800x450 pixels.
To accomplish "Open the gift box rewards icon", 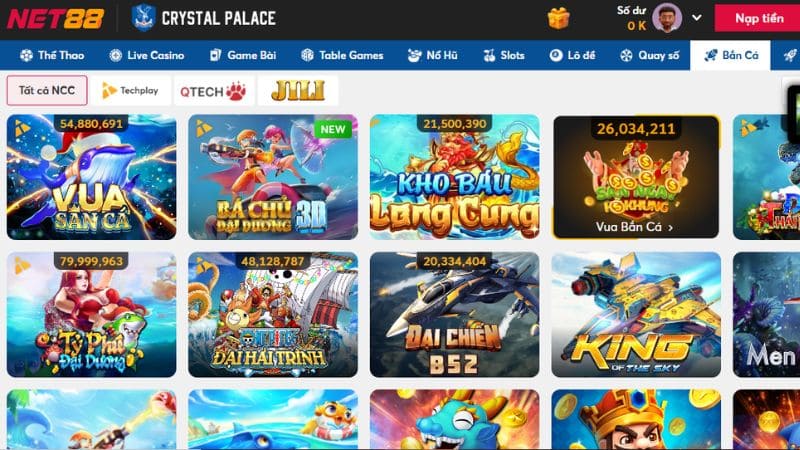I will click(558, 18).
